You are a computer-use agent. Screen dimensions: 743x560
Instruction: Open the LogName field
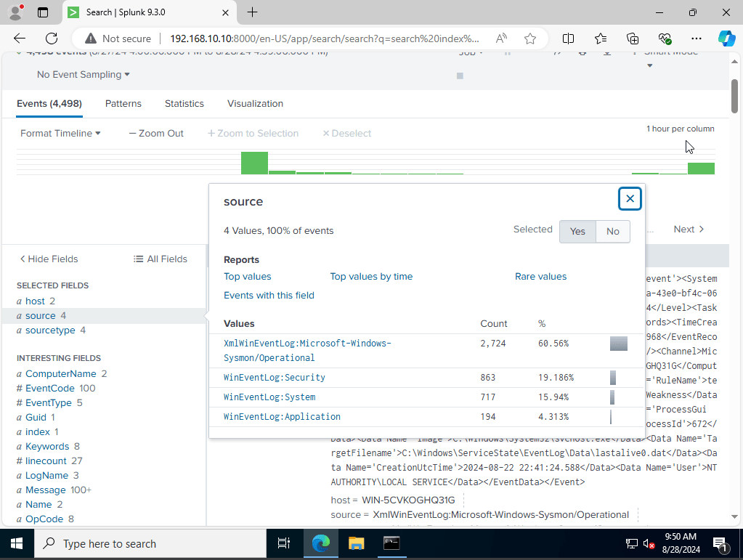(x=46, y=475)
